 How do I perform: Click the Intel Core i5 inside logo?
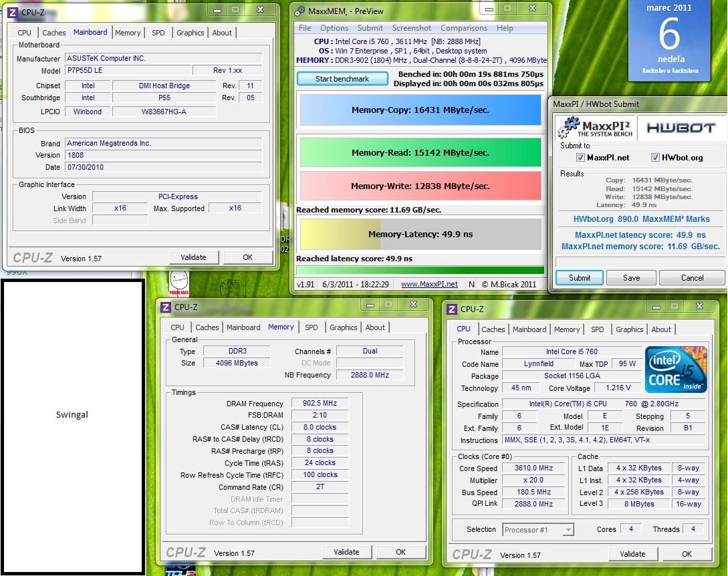tap(676, 370)
